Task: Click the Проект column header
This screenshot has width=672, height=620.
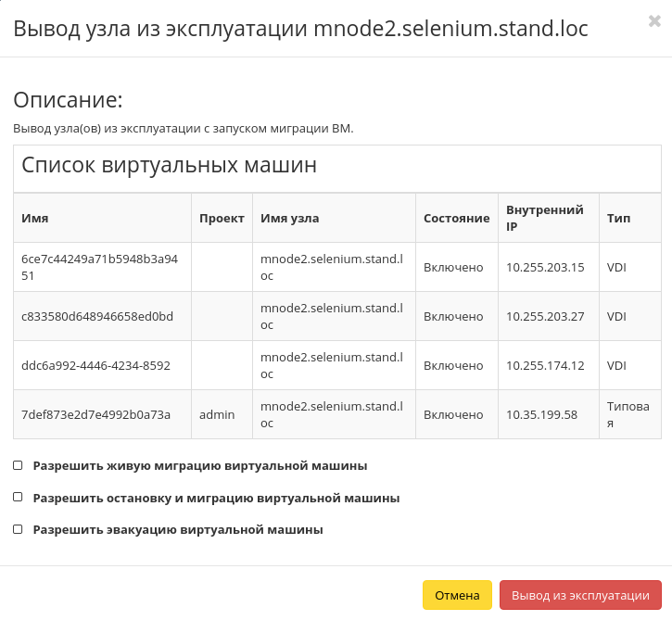Action: pyautogui.click(x=222, y=219)
